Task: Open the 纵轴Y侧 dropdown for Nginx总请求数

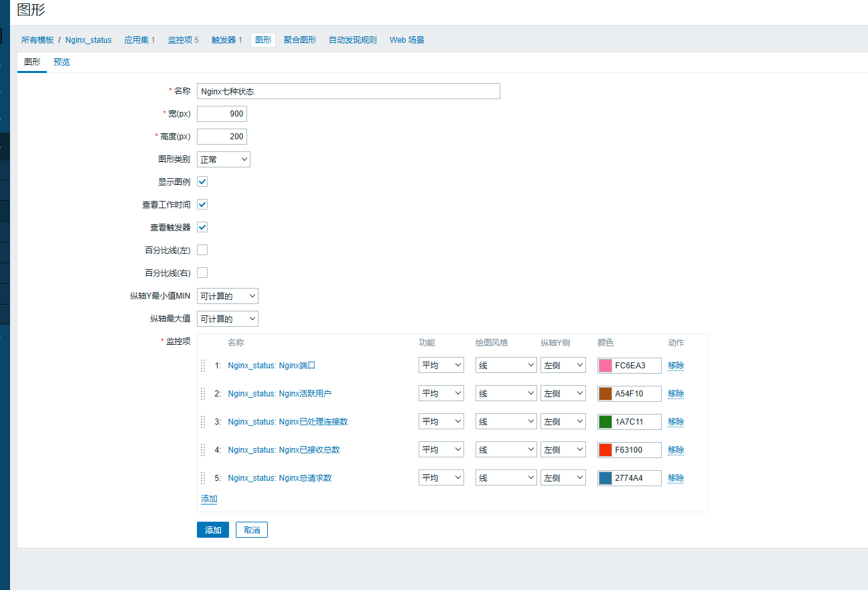Action: click(563, 478)
